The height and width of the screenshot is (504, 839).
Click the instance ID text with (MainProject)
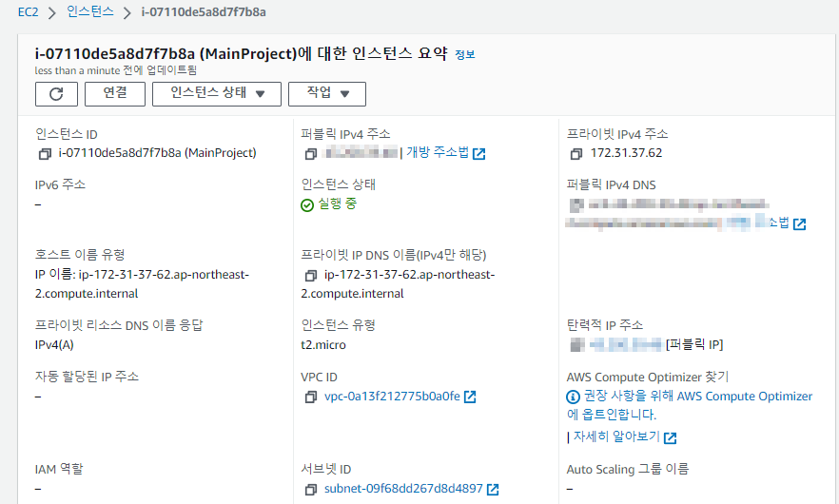coord(157,153)
